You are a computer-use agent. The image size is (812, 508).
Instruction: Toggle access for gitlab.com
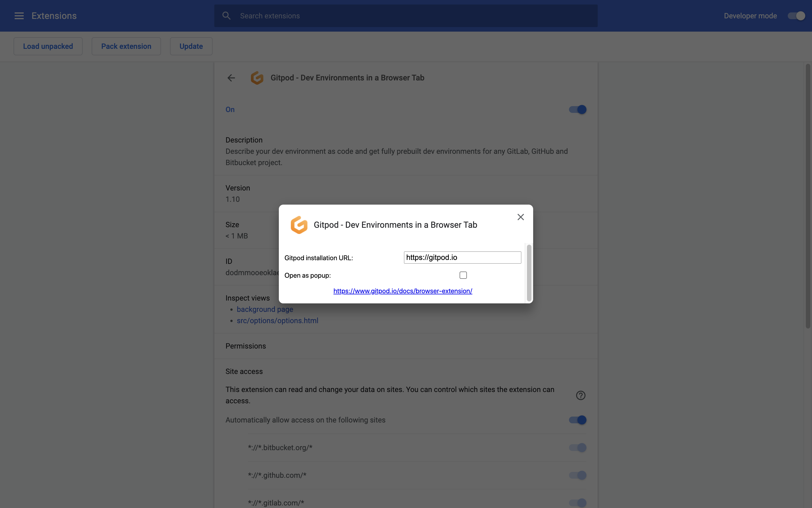(577, 503)
